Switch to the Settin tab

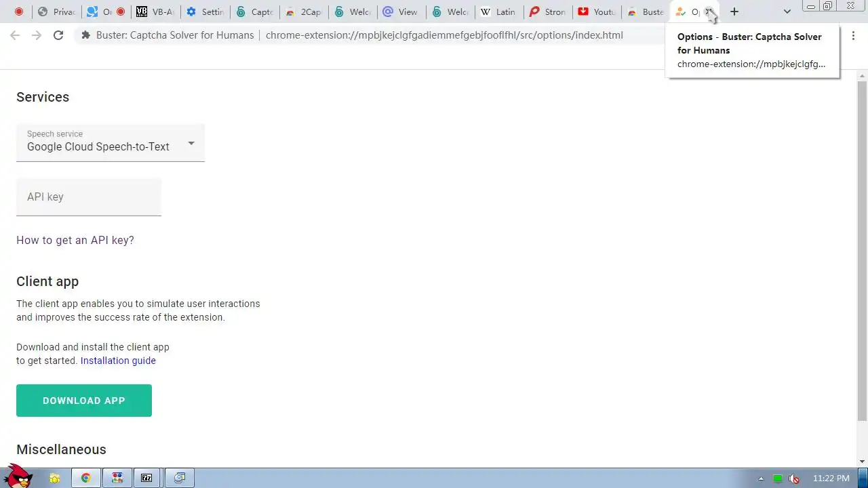[x=205, y=12]
